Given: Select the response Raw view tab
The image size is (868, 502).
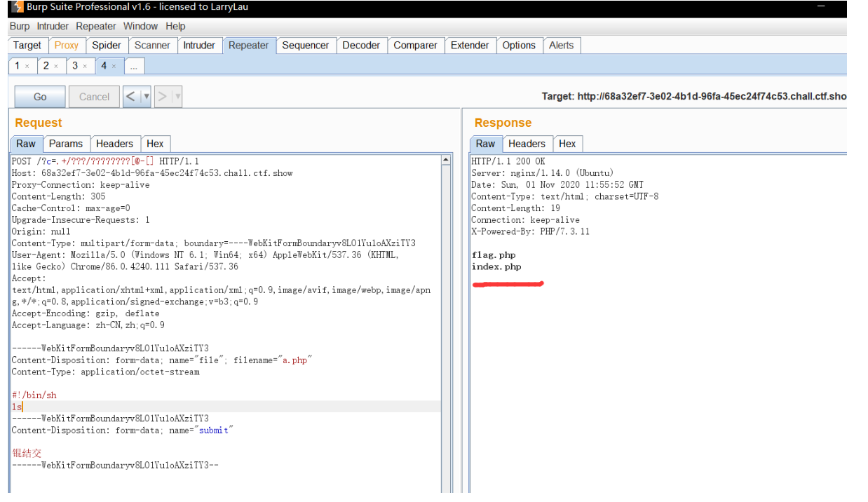Looking at the screenshot, I should coord(485,144).
